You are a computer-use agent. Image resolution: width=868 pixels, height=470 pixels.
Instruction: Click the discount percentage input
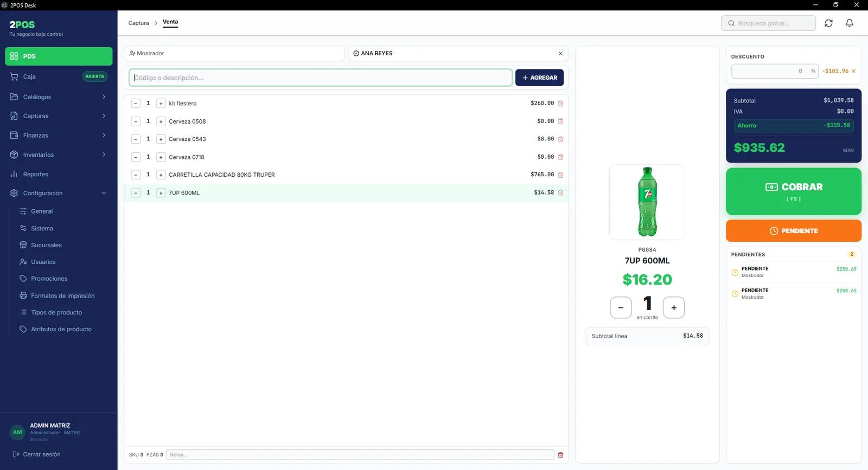click(775, 71)
